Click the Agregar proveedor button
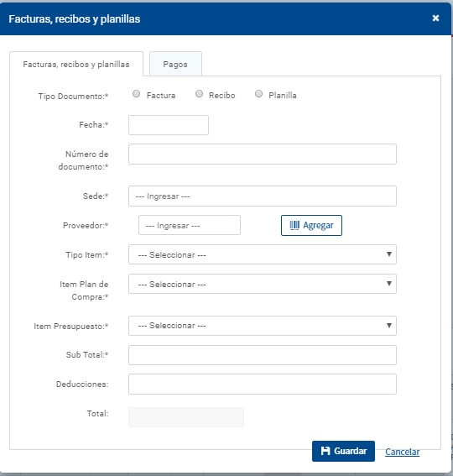453x476 pixels. 311,225
